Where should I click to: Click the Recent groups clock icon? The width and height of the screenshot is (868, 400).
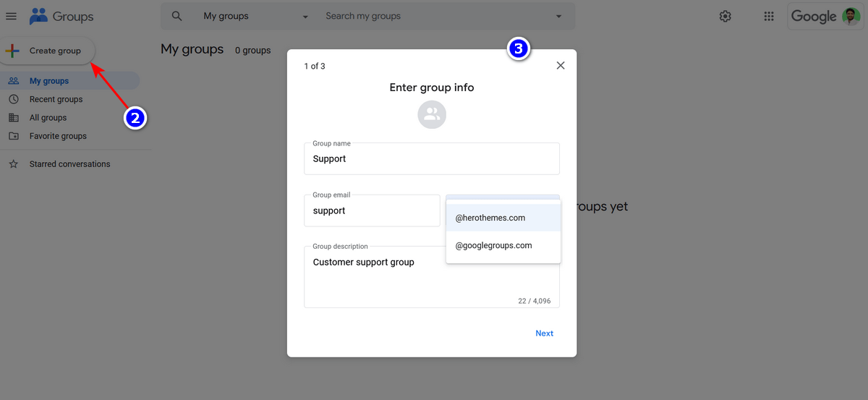[x=13, y=99]
